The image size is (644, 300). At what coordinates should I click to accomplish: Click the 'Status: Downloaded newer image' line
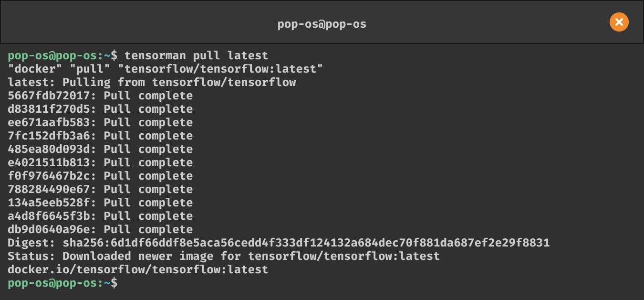[x=224, y=256]
